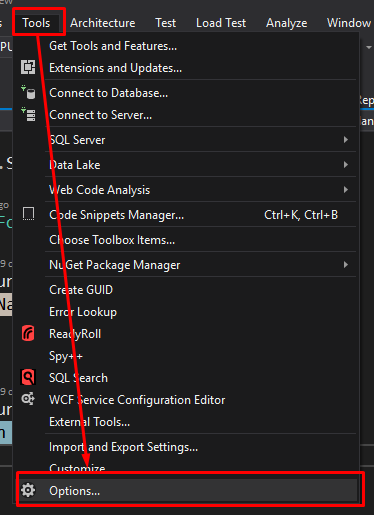Open the Window menu

click(349, 23)
